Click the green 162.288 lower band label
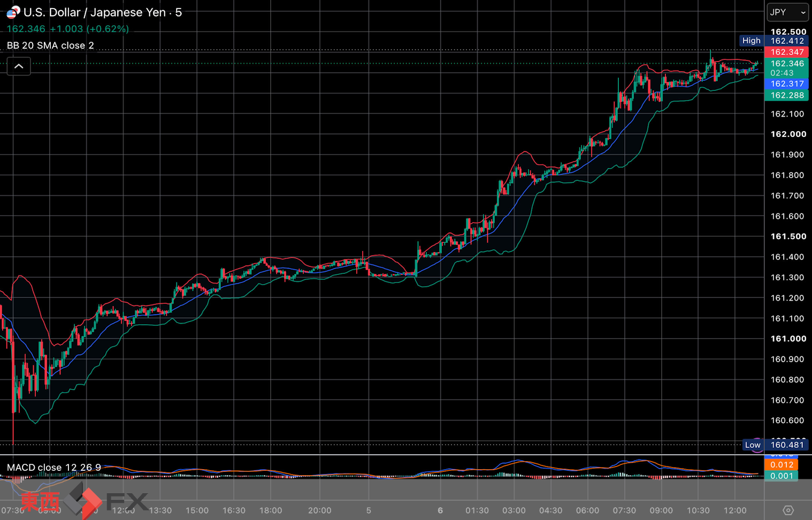812x520 pixels. tap(786, 95)
